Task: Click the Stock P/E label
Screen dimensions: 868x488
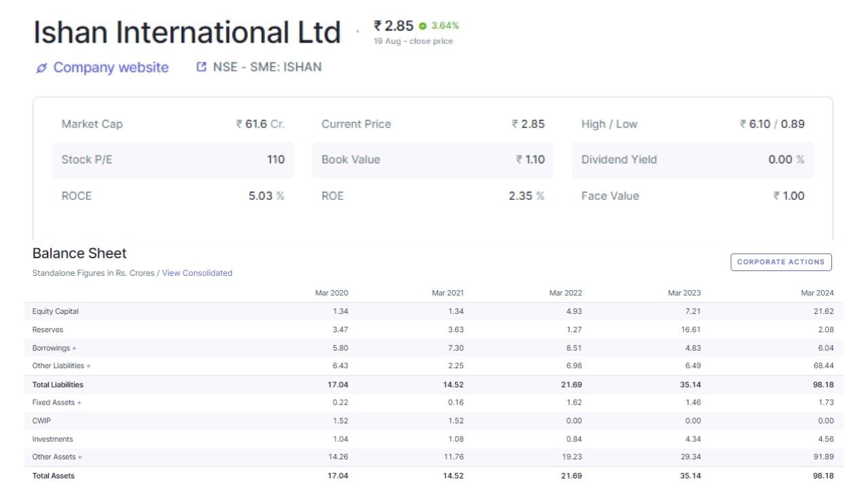Action: pyautogui.click(x=87, y=160)
